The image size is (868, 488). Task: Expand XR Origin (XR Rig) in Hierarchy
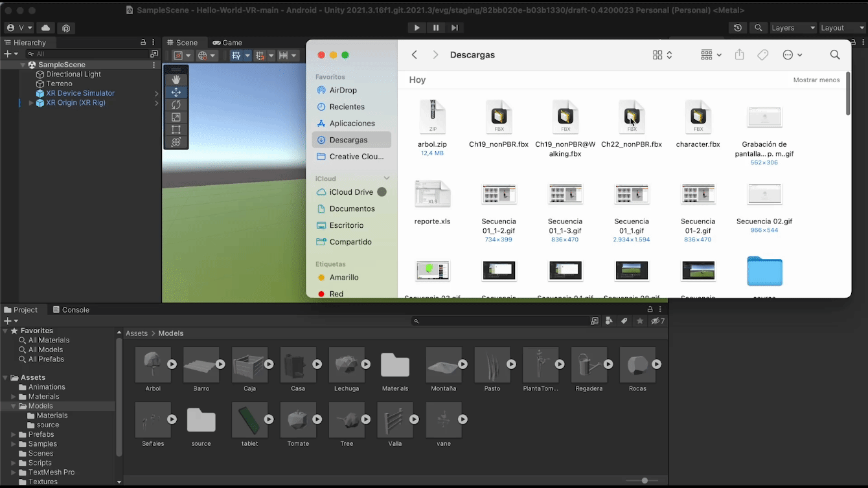30,103
